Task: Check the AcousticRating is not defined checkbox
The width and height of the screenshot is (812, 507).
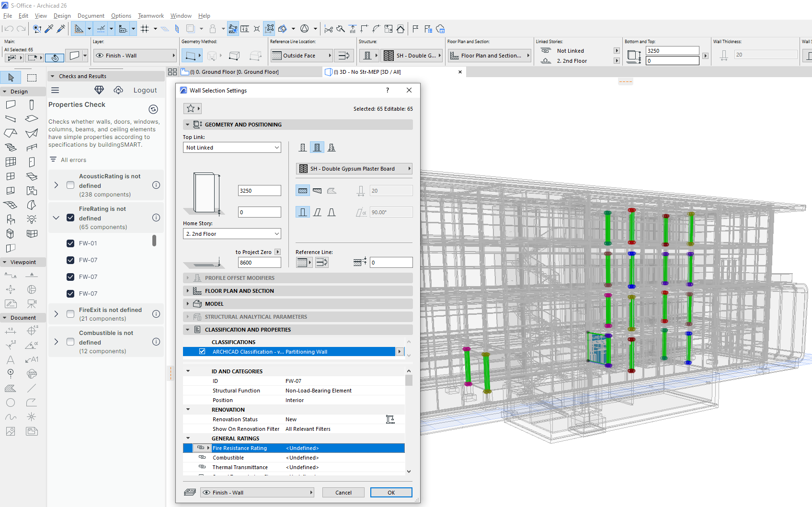Action: 70,185
